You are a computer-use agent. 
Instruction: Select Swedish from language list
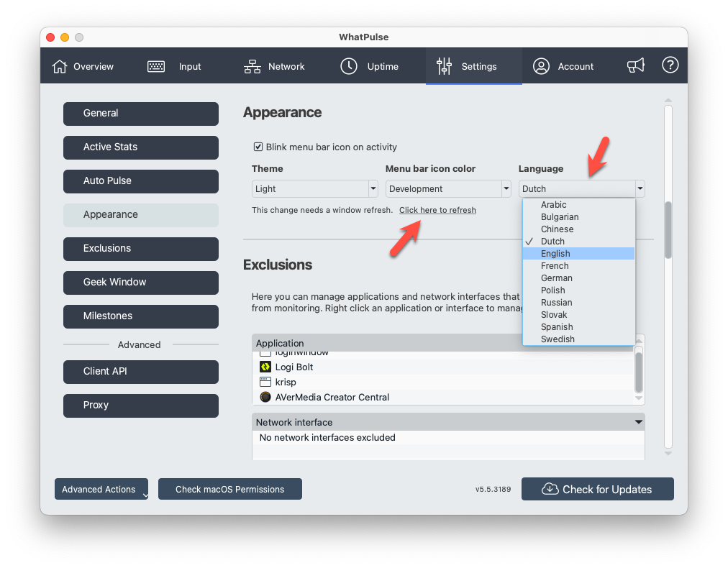pos(578,339)
